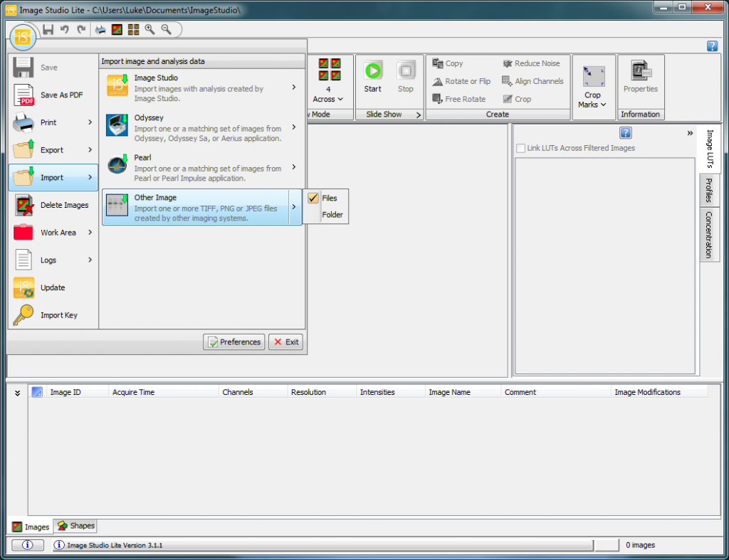Check Link LUTs Across Filtered Images
Screen dimensions: 729x560
[x=520, y=147]
